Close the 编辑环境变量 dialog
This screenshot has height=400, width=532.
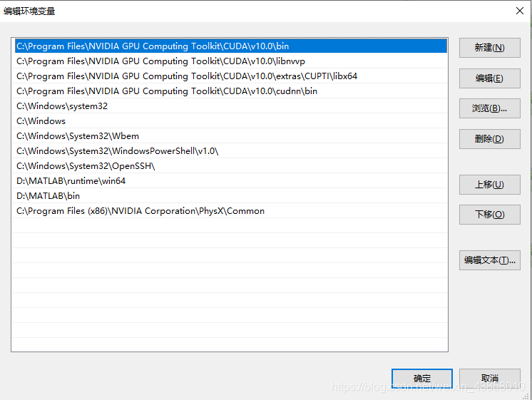519,11
